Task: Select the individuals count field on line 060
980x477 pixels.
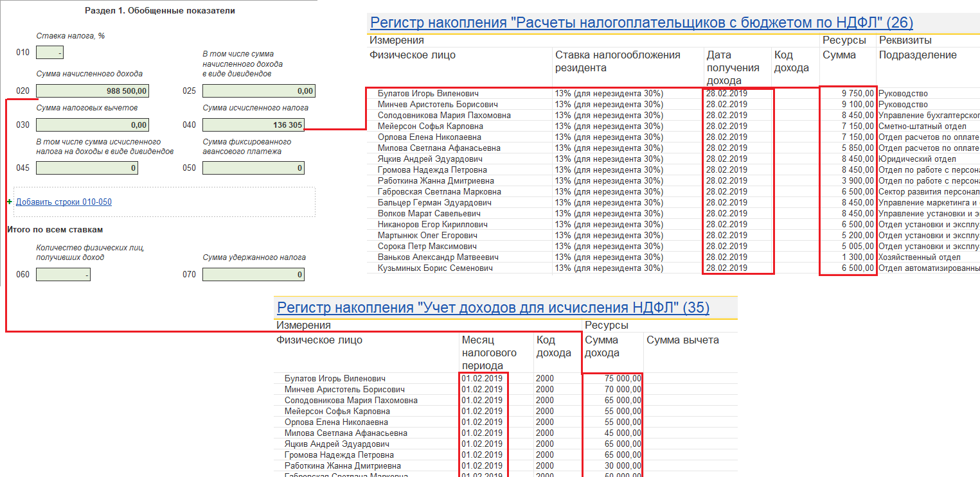Action: tap(63, 275)
